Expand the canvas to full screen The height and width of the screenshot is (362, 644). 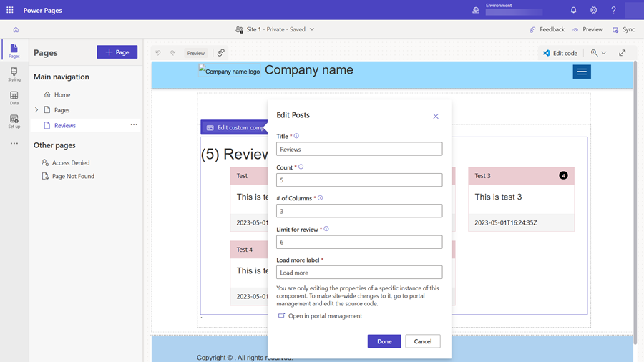[623, 52]
